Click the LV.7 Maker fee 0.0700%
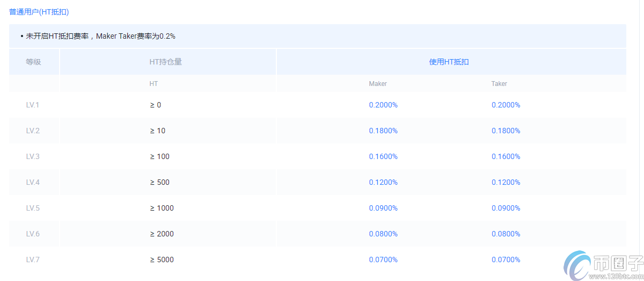The image size is (644, 281). pyautogui.click(x=383, y=260)
